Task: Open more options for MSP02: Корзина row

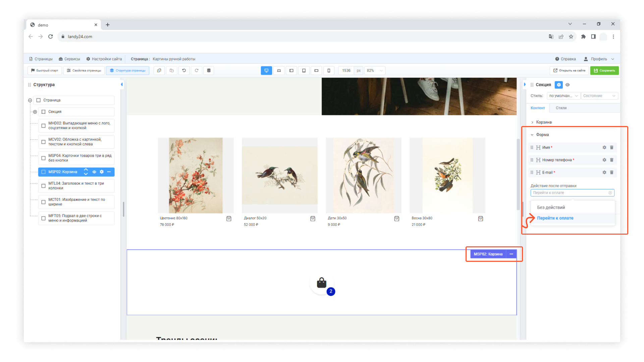Action: click(x=109, y=172)
